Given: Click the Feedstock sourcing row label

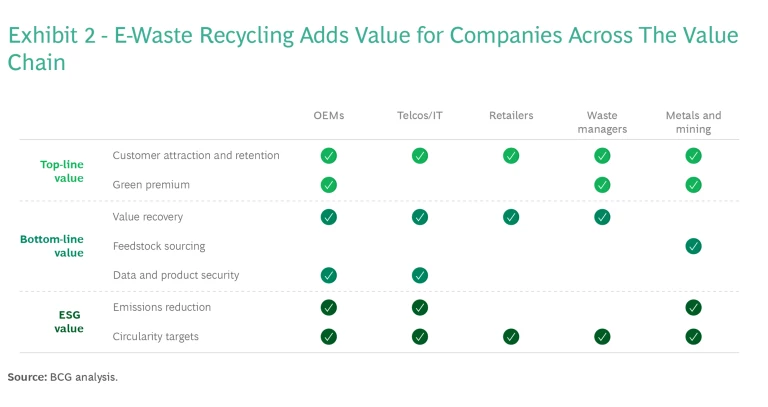Looking at the screenshot, I should coord(160,246).
